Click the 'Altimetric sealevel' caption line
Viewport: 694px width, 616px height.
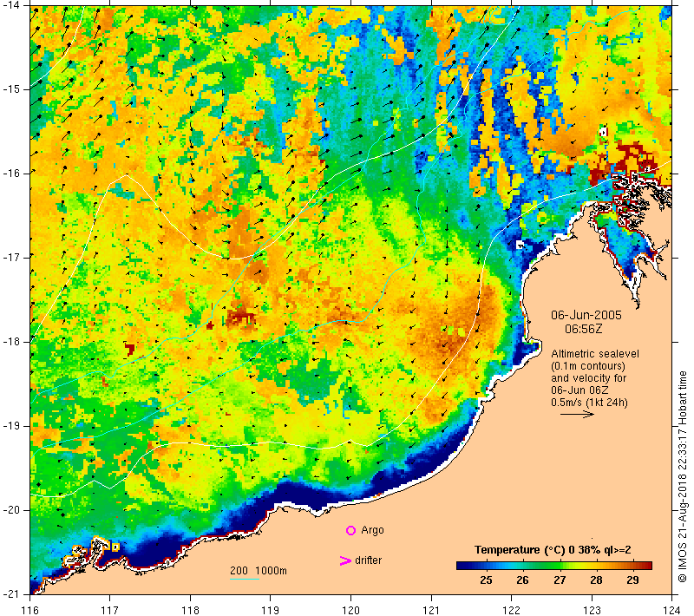coord(595,354)
